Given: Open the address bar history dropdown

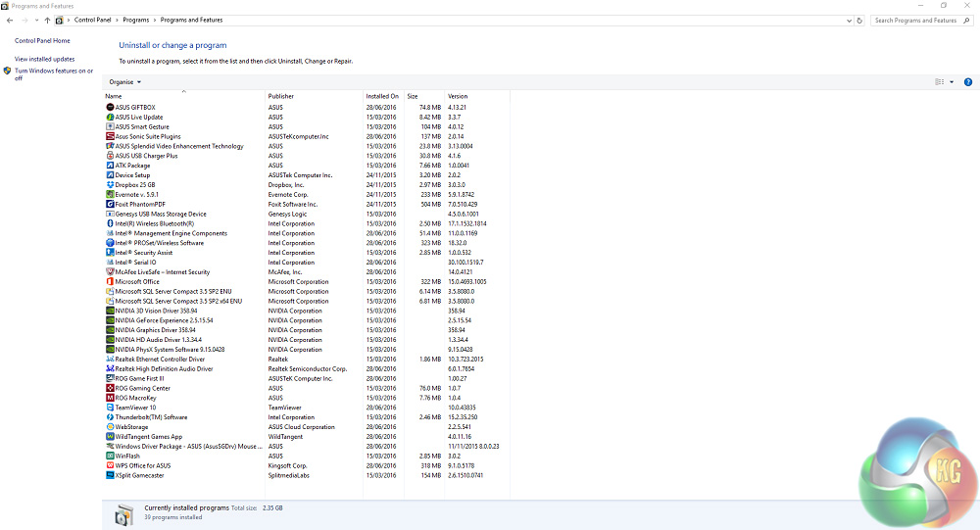Looking at the screenshot, I should (x=849, y=20).
